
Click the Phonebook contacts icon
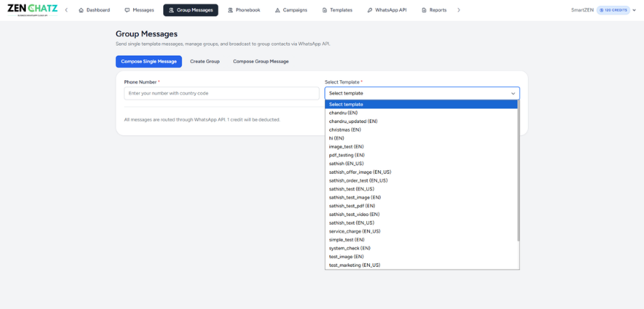tap(230, 10)
